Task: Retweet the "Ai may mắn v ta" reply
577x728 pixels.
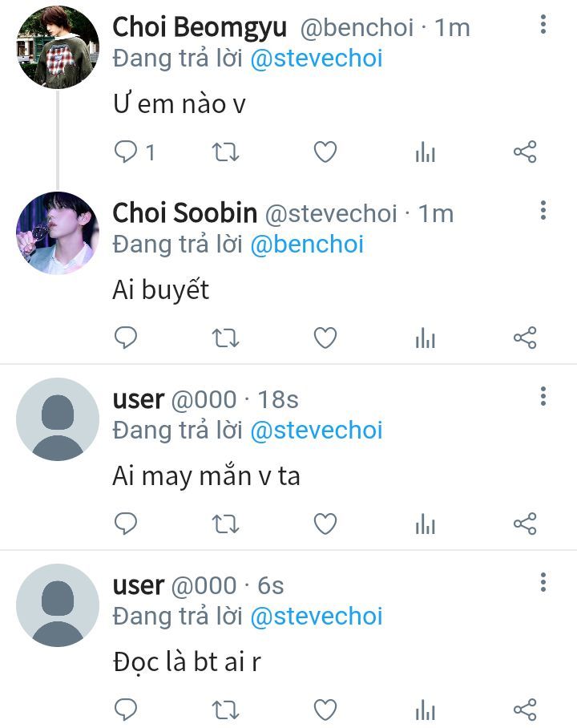Action: (x=225, y=524)
